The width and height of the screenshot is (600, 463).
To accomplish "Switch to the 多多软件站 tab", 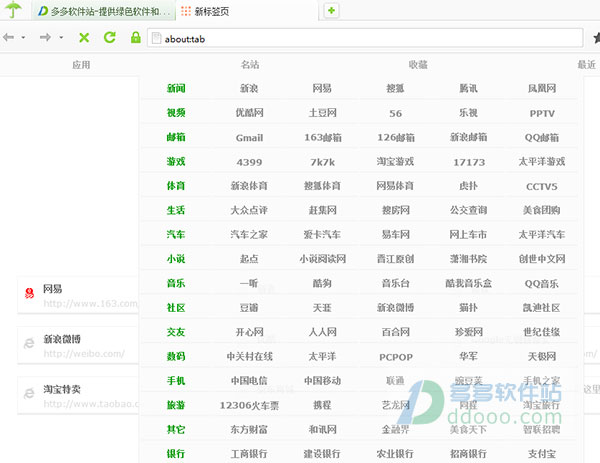I will coord(104,11).
